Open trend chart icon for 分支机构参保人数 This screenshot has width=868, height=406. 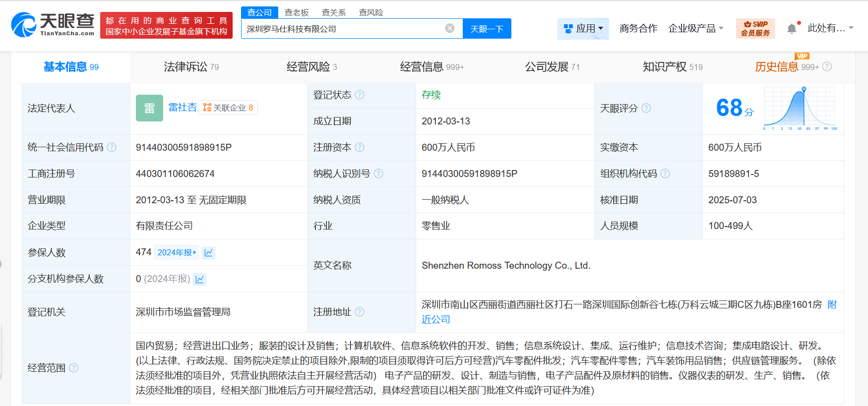coord(199,279)
